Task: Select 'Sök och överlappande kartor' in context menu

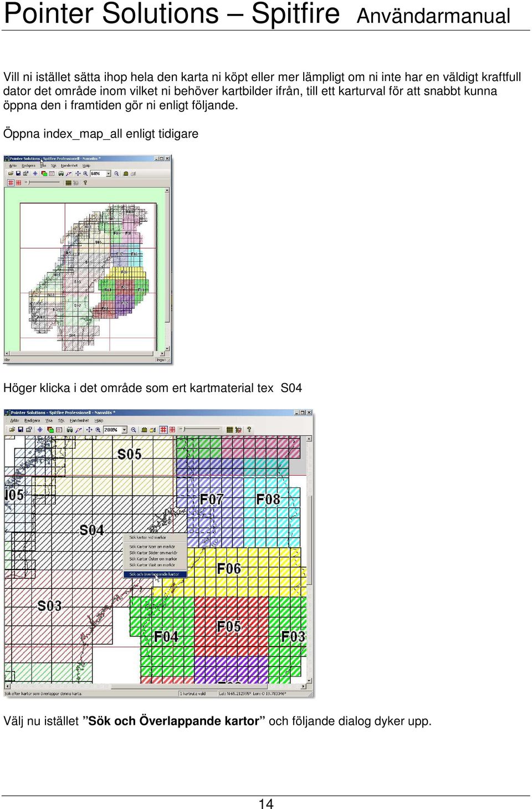Action: click(x=155, y=574)
